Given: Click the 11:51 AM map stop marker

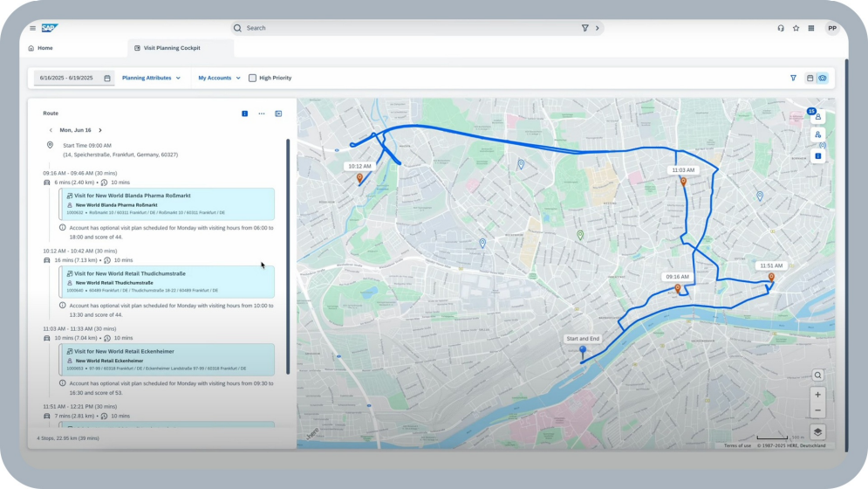Looking at the screenshot, I should [x=771, y=277].
